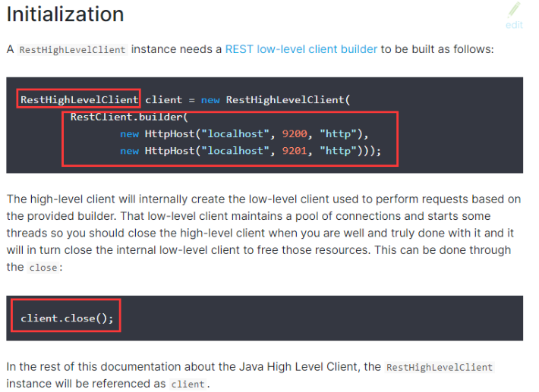Click the pencil edit icon
Screen dimensions: 539x392
point(514,11)
